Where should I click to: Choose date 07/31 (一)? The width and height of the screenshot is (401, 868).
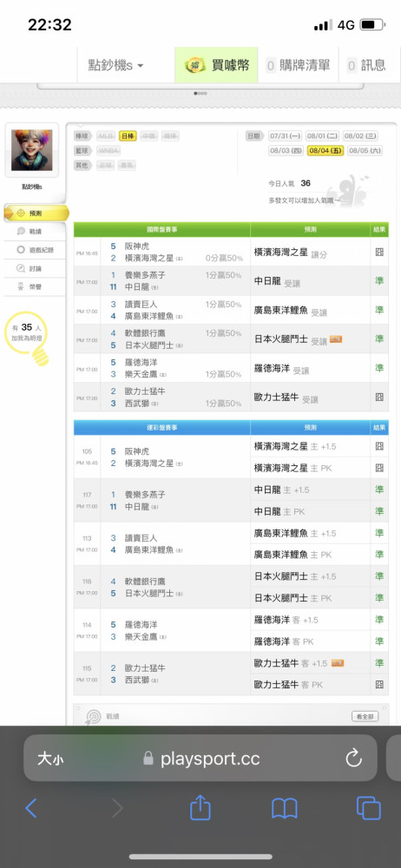pyautogui.click(x=286, y=135)
